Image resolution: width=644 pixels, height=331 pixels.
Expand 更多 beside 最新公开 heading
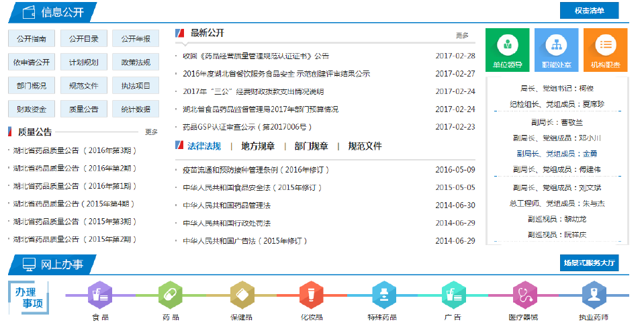[x=462, y=35]
